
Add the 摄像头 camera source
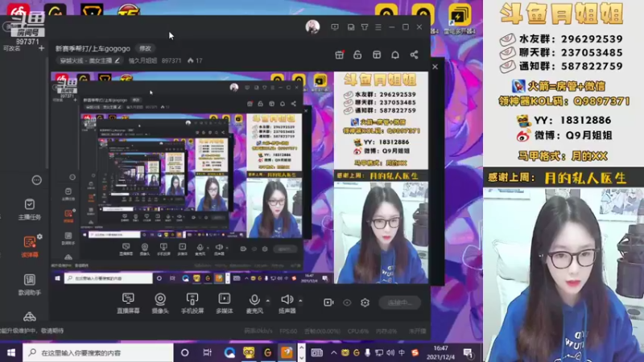[160, 303]
